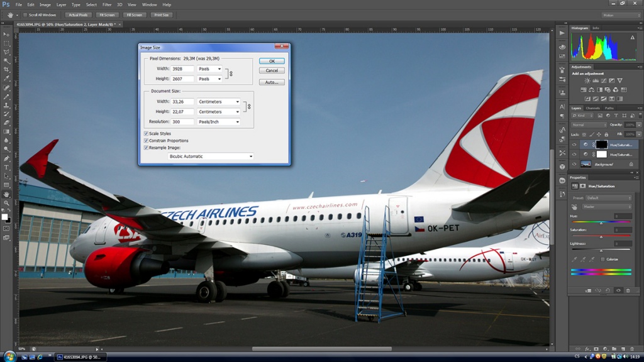Add a Vibrance adjustment
This screenshot has width=644, height=362.
click(619, 81)
